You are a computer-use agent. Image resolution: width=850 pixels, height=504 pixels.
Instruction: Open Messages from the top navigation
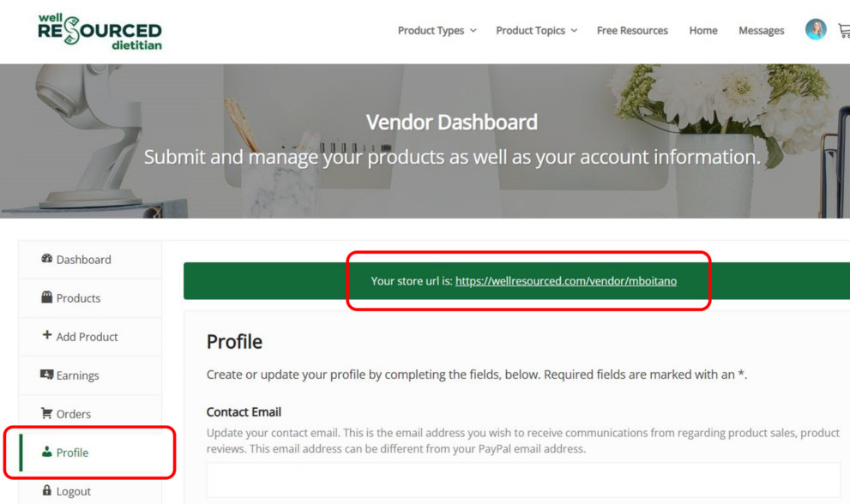pyautogui.click(x=761, y=30)
